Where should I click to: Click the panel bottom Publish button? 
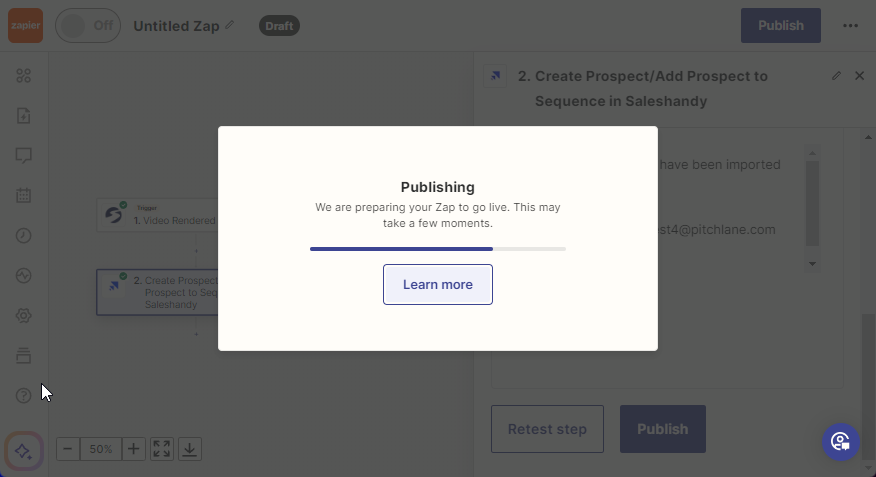[663, 429]
